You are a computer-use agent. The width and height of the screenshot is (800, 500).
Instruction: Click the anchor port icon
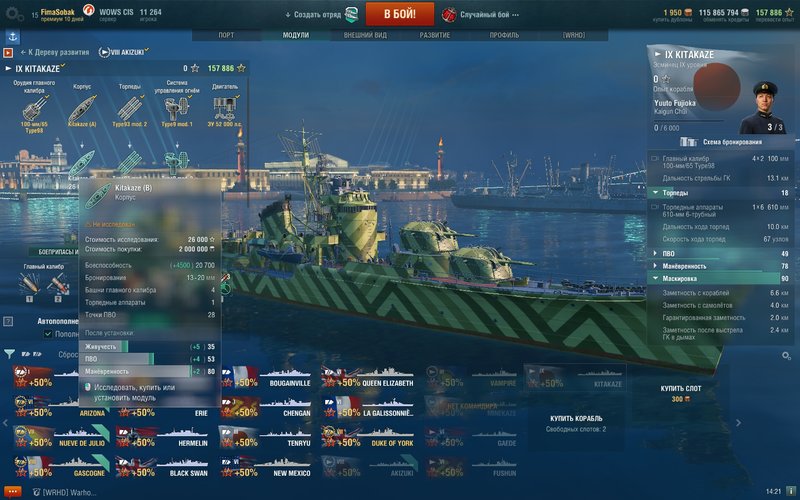point(13,37)
